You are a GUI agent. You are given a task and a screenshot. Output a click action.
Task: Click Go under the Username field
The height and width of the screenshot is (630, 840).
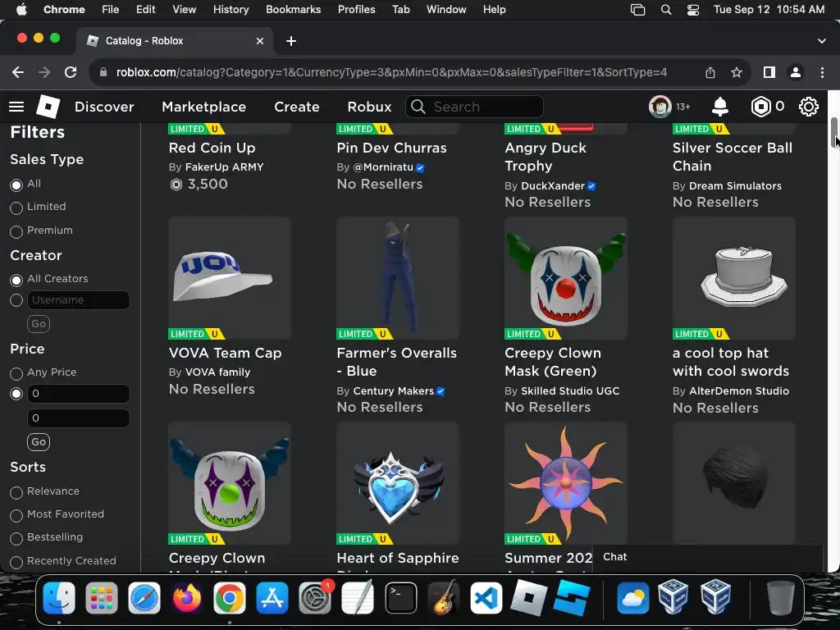[39, 323]
